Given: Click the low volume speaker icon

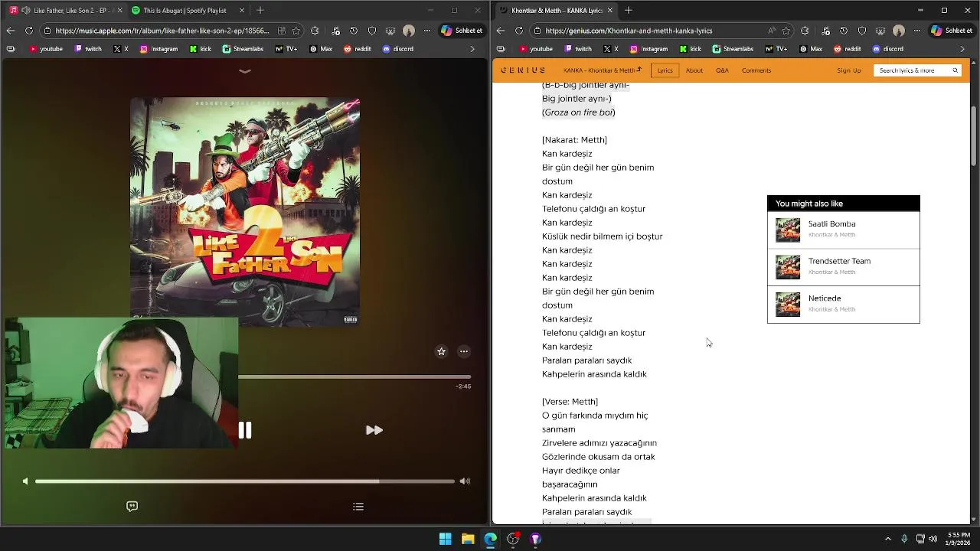Looking at the screenshot, I should tap(25, 481).
